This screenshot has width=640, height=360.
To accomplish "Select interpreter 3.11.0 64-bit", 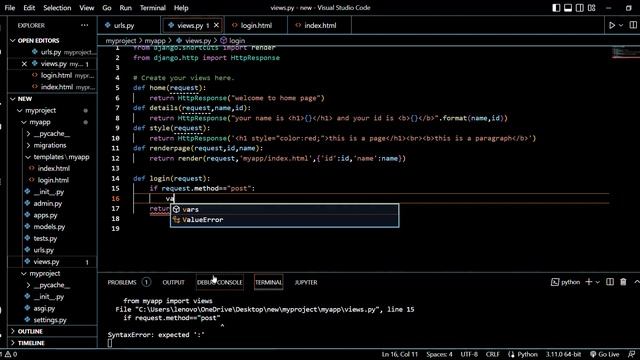I will [564, 354].
